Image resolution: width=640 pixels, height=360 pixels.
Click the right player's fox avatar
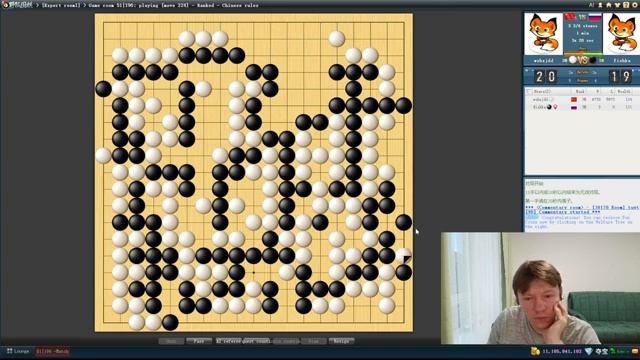pyautogui.click(x=622, y=34)
